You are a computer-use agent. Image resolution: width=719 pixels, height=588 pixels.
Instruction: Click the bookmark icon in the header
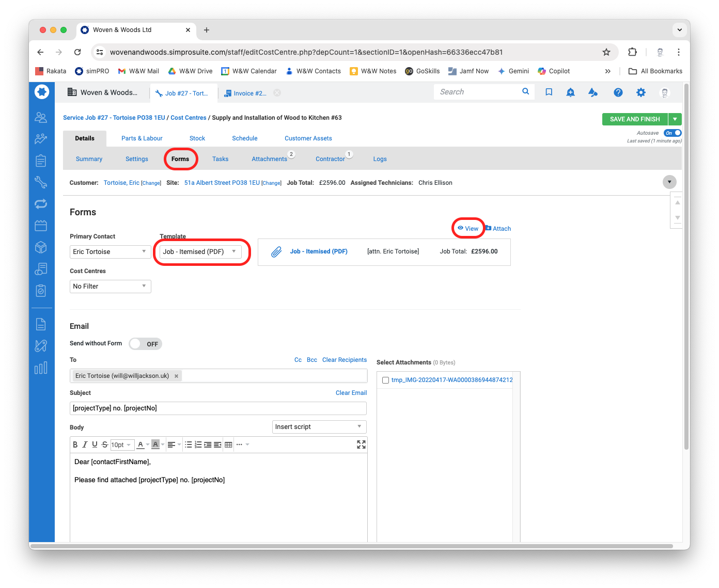pos(549,92)
